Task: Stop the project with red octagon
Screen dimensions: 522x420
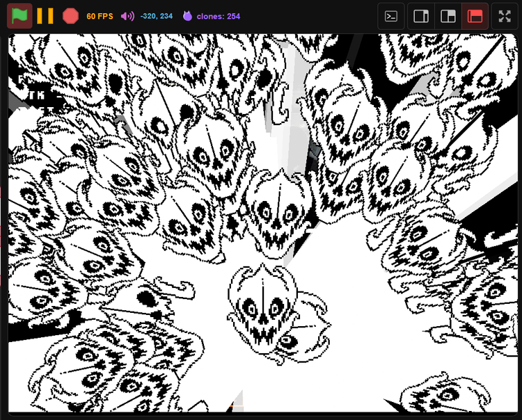Action: 70,16
